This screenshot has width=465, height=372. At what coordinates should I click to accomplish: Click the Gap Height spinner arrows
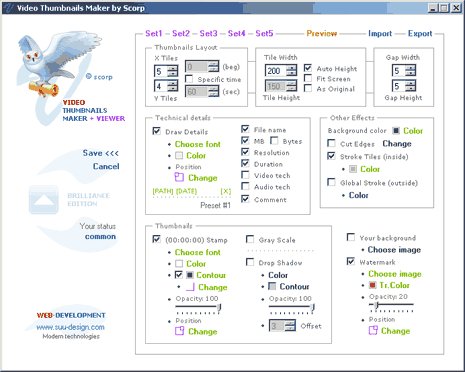(410, 86)
